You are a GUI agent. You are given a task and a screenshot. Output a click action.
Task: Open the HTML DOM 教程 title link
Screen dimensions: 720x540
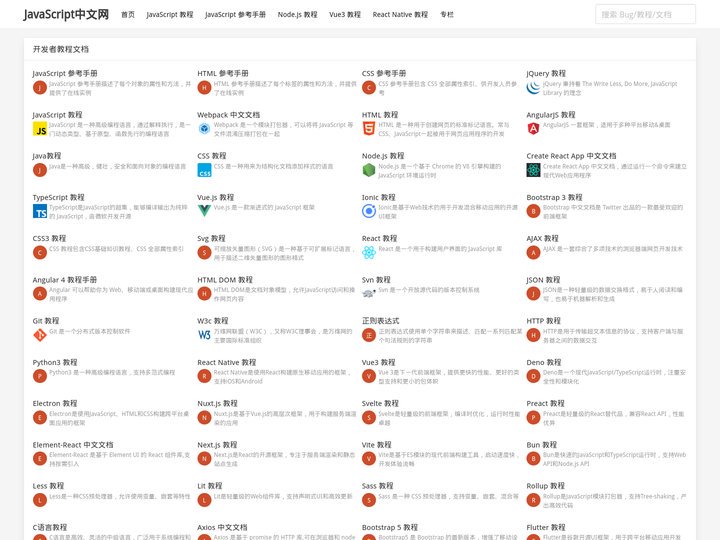point(225,280)
